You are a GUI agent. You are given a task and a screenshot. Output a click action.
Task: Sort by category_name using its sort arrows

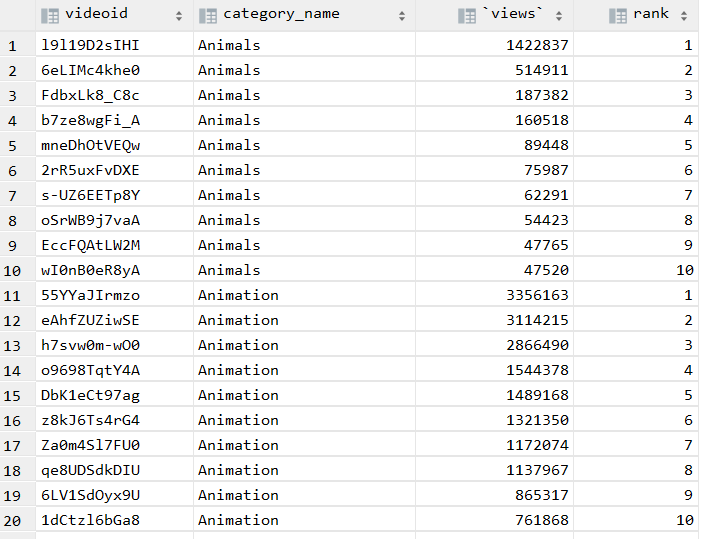click(x=402, y=16)
